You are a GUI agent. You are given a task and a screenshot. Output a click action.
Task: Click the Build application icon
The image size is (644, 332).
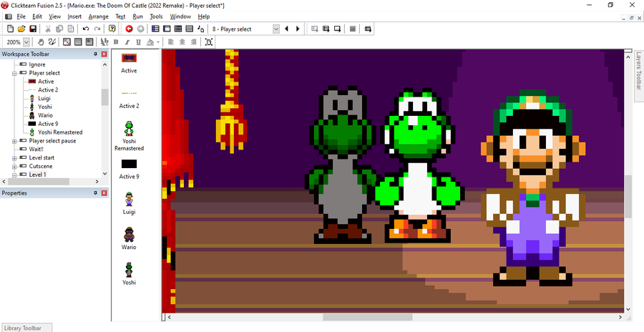pyautogui.click(x=368, y=29)
